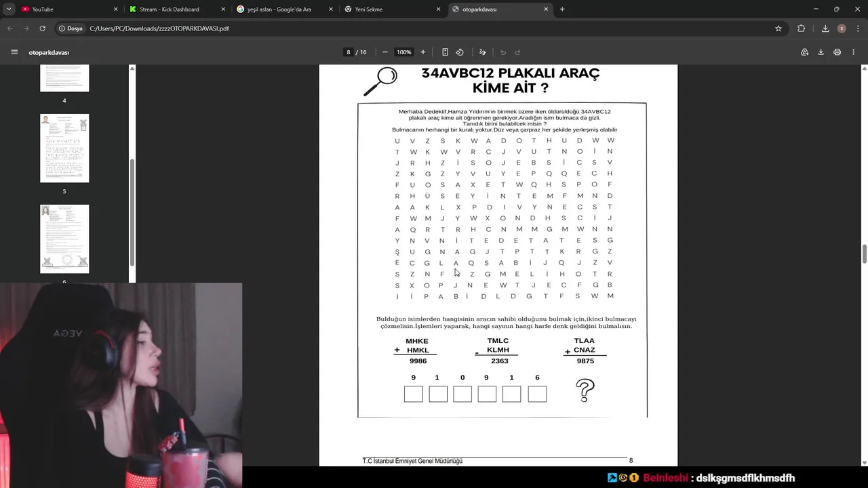Screen dimensions: 868x488
Task: Open page 4 thumbnail
Action: coord(64,78)
